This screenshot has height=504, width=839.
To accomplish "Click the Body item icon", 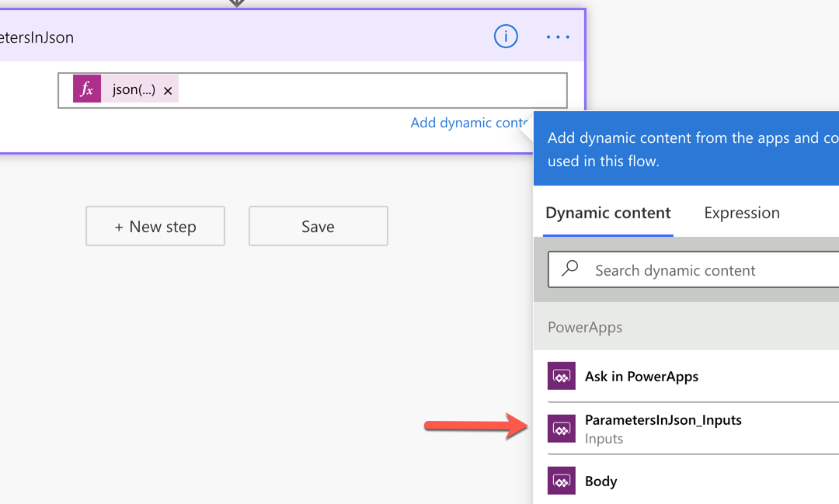I will pyautogui.click(x=561, y=481).
